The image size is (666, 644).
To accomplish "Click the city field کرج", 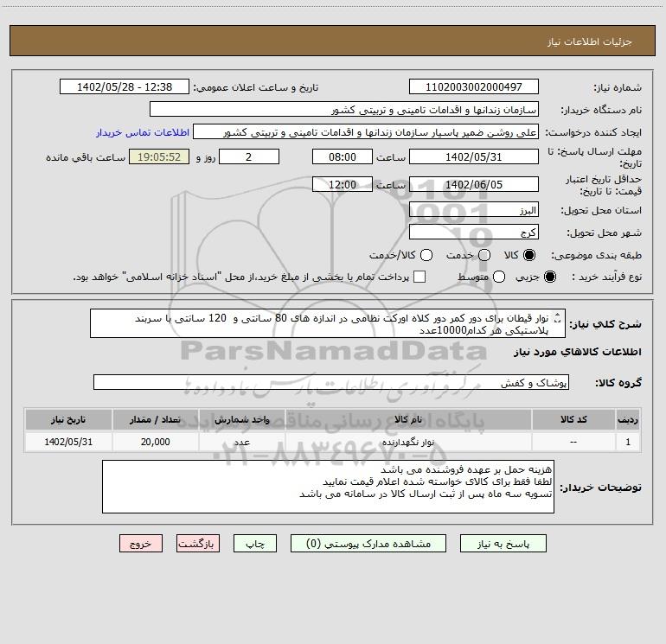I will (474, 232).
